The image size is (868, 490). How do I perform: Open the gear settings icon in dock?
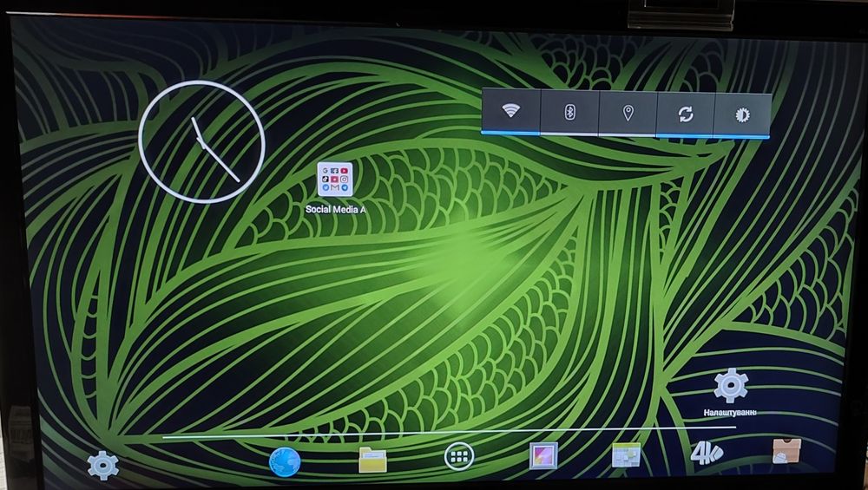(x=103, y=465)
